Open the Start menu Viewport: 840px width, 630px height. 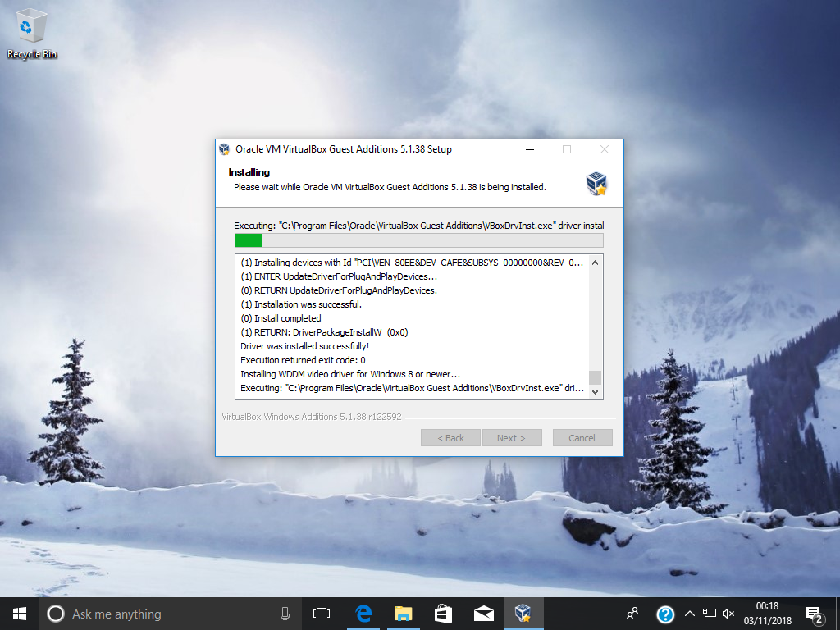[x=19, y=614]
